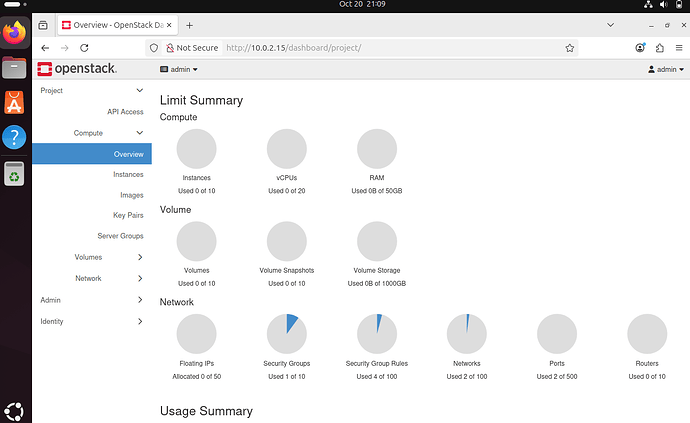The height and width of the screenshot is (423, 690).
Task: Click the Overview - OpenStack browser tab
Action: pyautogui.click(x=118, y=25)
